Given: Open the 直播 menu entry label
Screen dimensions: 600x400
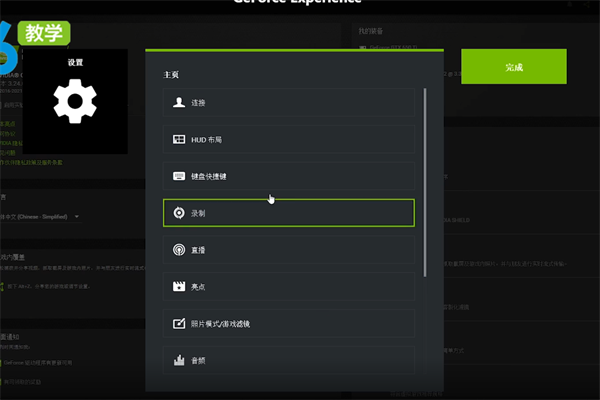Looking at the screenshot, I should (x=200, y=250).
